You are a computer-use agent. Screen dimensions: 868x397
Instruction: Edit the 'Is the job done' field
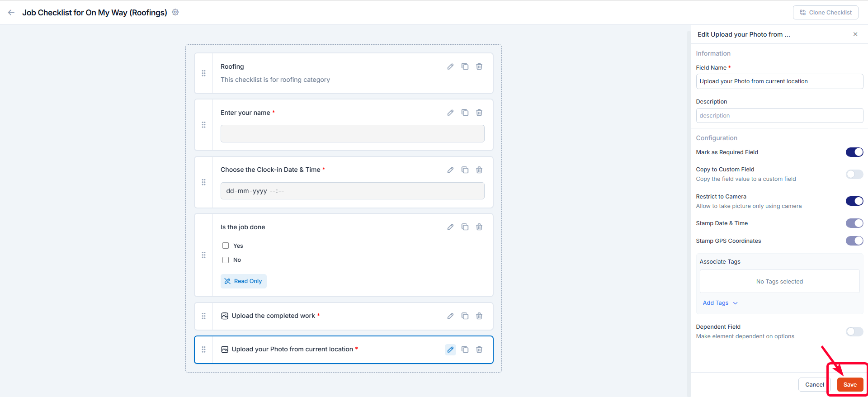coord(450,227)
